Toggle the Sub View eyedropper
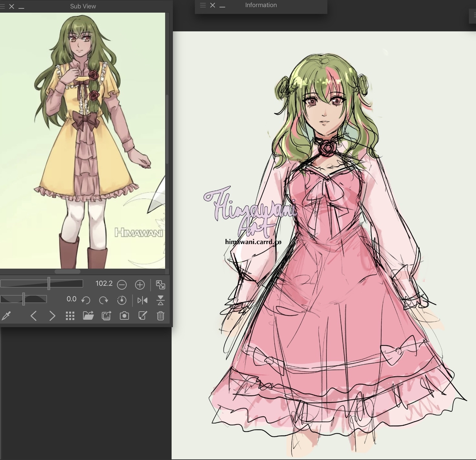This screenshot has width=476, height=460. click(6, 316)
